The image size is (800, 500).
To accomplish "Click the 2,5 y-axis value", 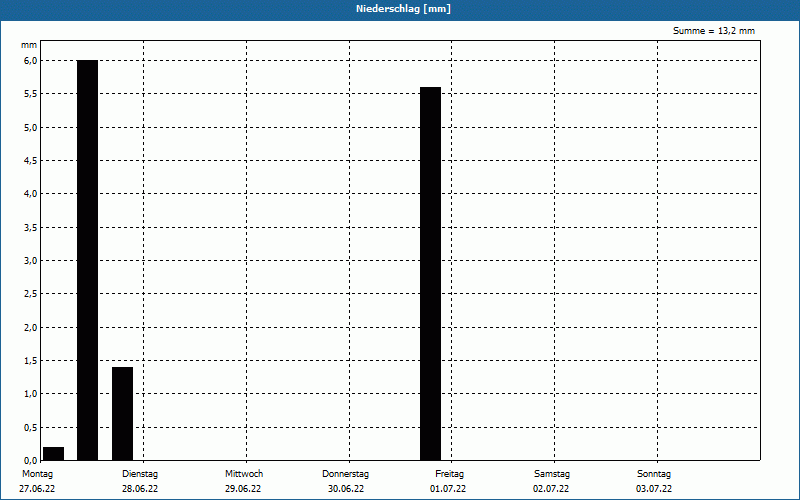I will pyautogui.click(x=31, y=294).
